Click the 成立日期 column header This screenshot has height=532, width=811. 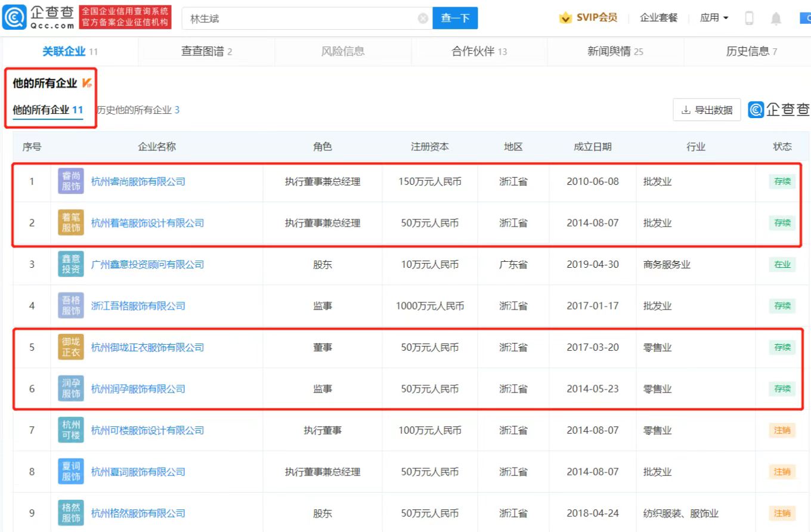593,147
